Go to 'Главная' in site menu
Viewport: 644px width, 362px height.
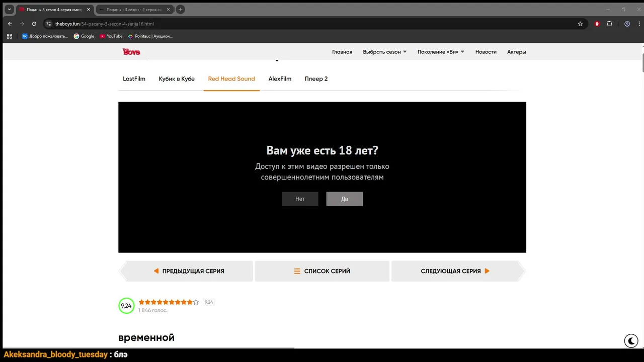pyautogui.click(x=342, y=52)
